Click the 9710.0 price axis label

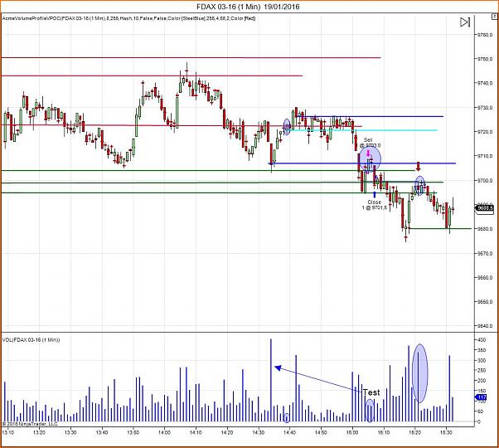pyautogui.click(x=485, y=156)
